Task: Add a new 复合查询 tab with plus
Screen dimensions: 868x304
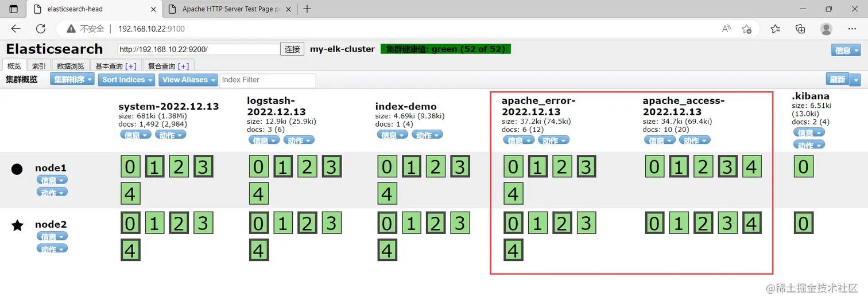Action: click(183, 66)
